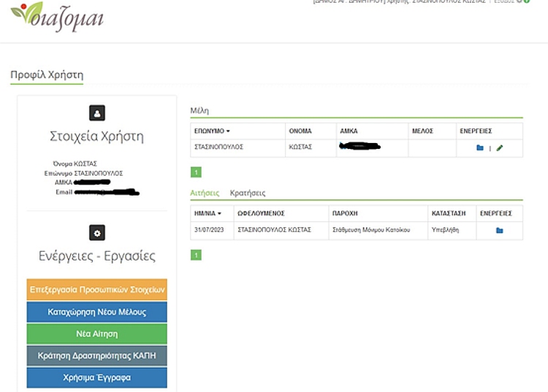The height and width of the screenshot is (392, 548).
Task: Click the user profile icon above Στοιχεία Χρήστη
Action: [97, 112]
